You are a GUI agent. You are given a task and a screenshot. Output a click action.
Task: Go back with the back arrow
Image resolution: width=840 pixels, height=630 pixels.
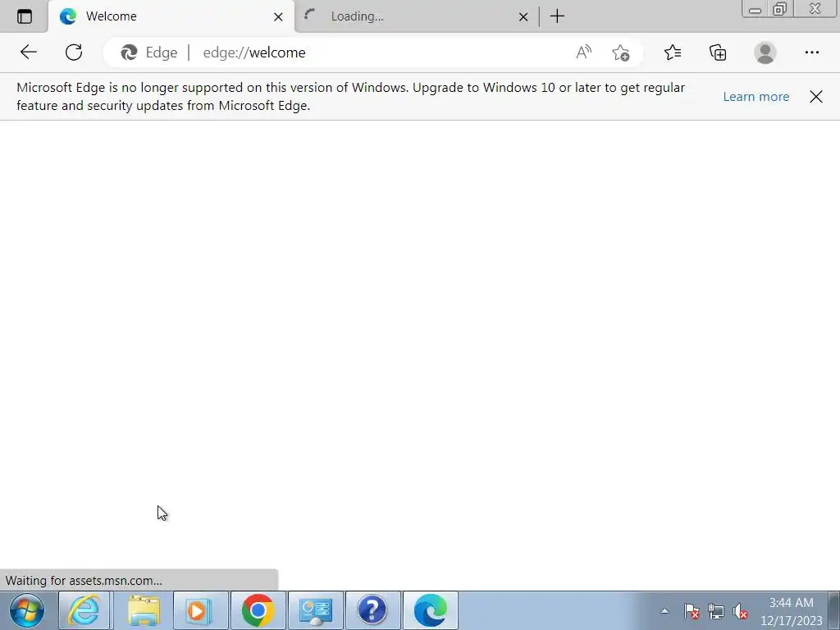(x=29, y=52)
